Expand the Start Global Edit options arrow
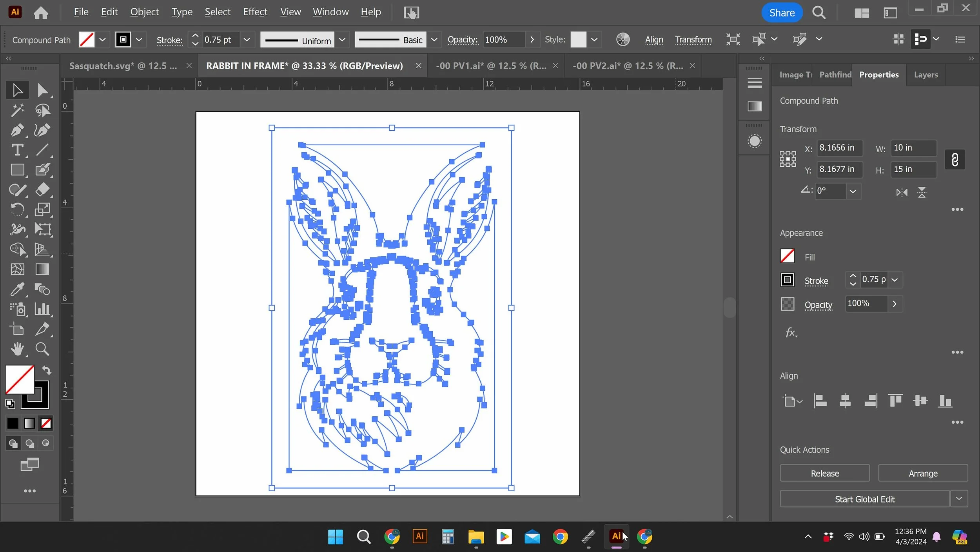 point(959,499)
